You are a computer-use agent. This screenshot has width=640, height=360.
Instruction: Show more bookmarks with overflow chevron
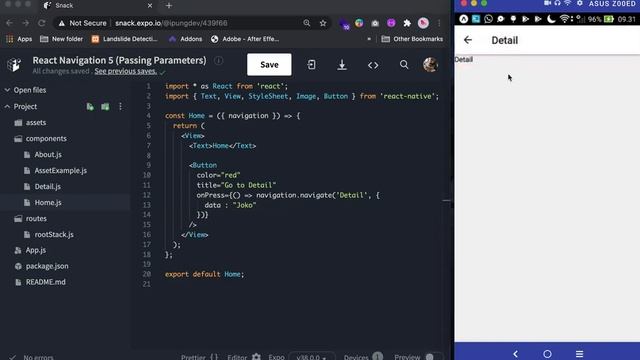tap(369, 39)
